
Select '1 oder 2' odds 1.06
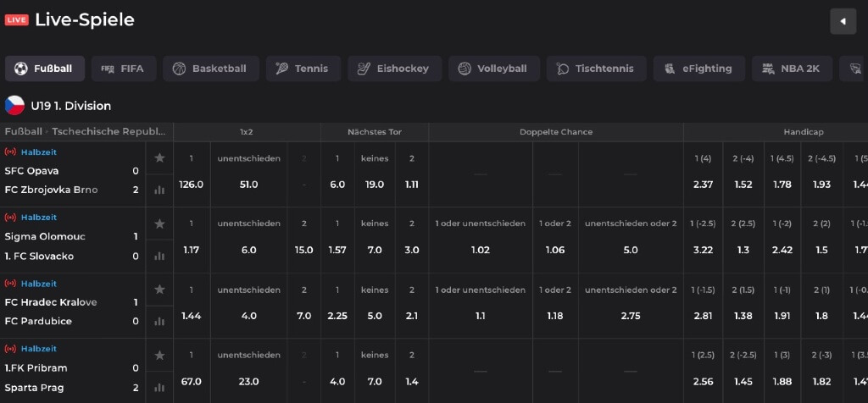[555, 240]
